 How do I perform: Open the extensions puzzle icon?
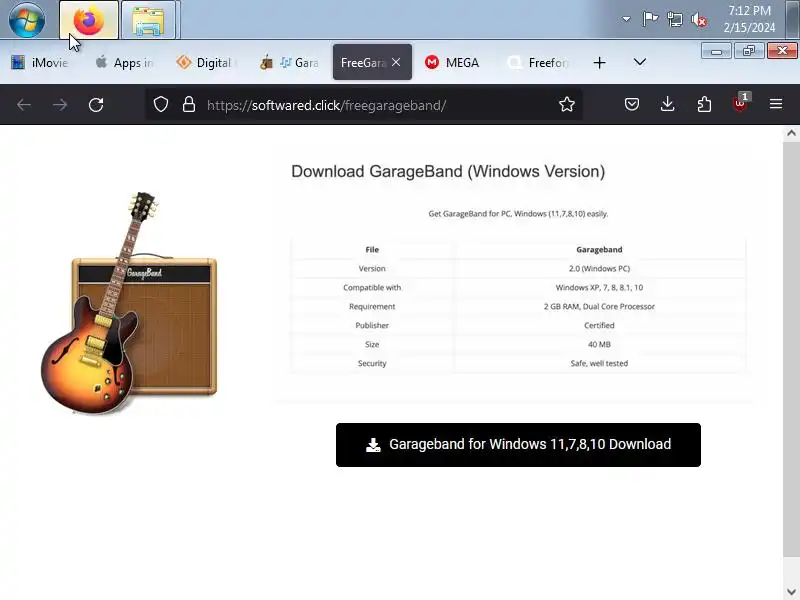point(704,105)
